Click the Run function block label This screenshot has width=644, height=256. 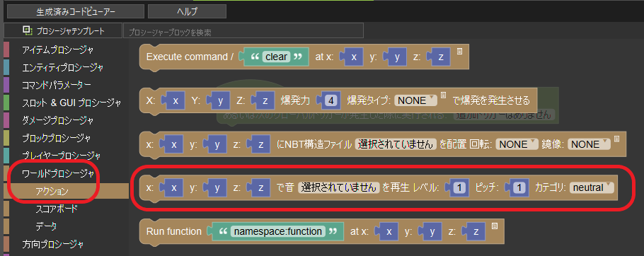(173, 231)
